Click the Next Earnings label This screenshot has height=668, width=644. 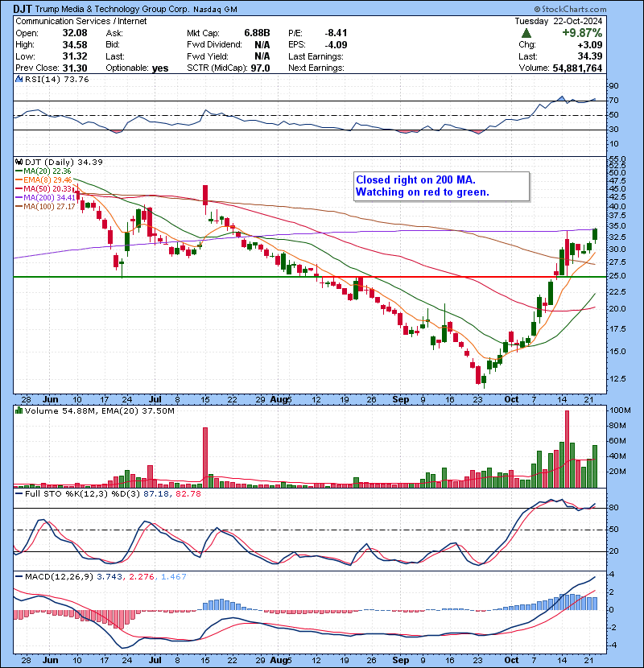click(316, 68)
